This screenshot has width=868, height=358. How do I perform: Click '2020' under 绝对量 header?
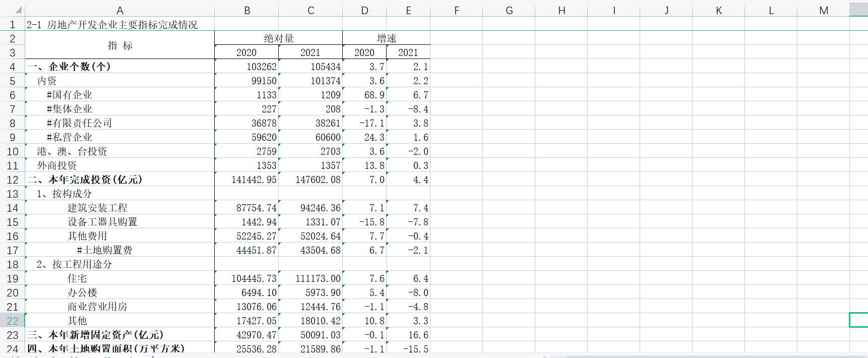coord(246,52)
